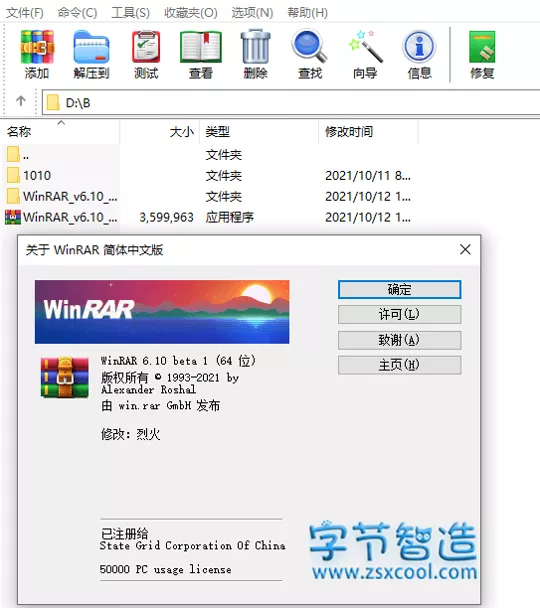
Task: Open the 收藏夹(O) favorites menu
Action: [x=191, y=13]
